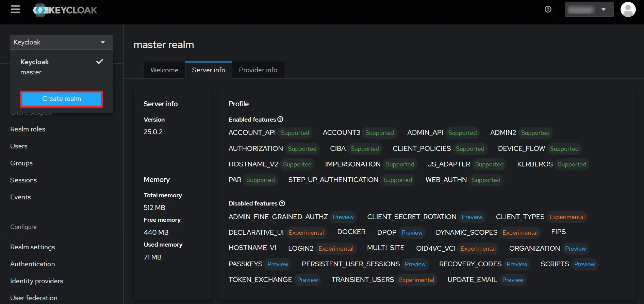Select the checked Keycloak master realm
Image resolution: width=644 pixels, height=304 pixels.
click(x=62, y=67)
